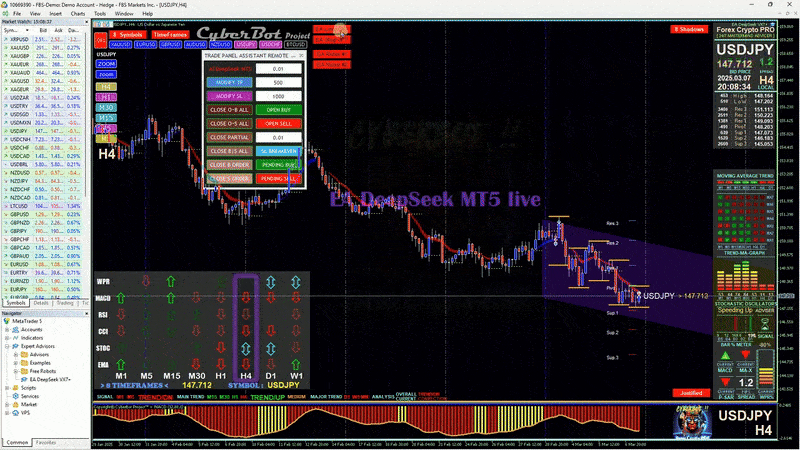Expand the VPS node in Navigator

[x=7, y=413]
